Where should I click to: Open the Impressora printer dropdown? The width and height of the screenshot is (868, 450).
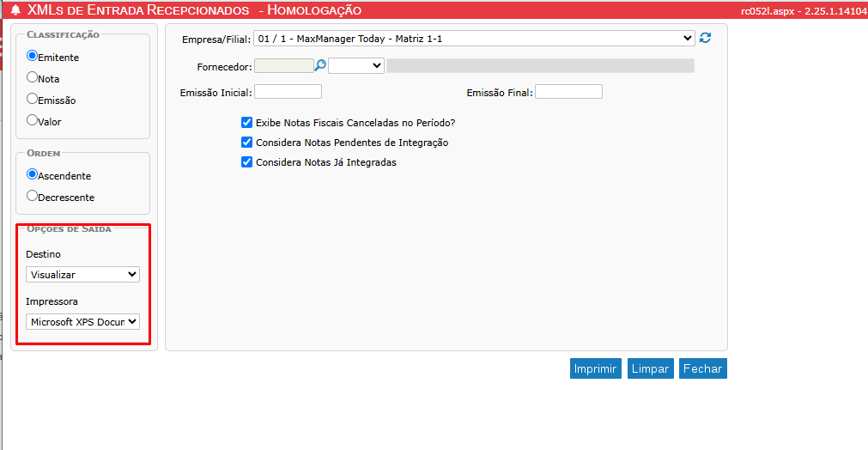point(82,322)
